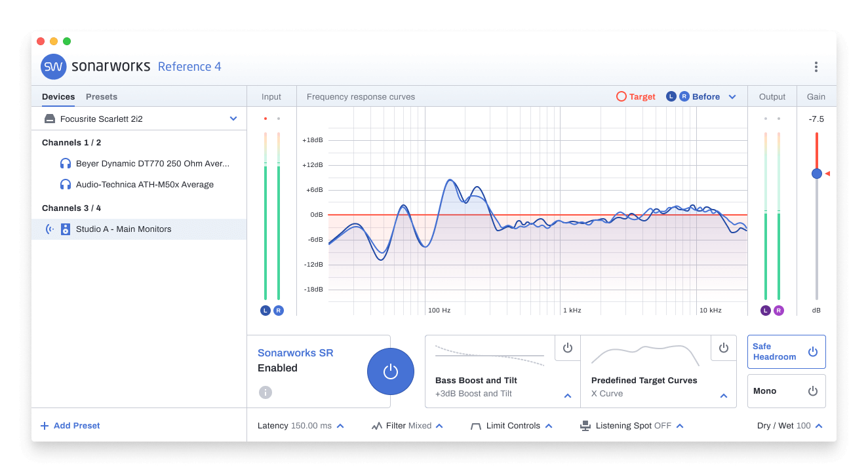Expand the Bass Boost and Tilt options

tap(568, 396)
